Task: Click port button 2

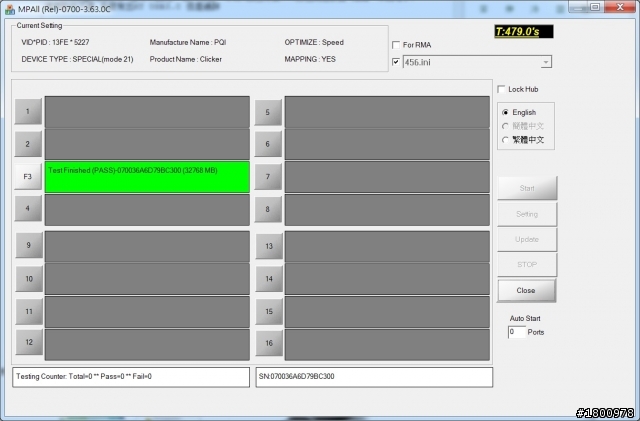Action: pos(28,144)
